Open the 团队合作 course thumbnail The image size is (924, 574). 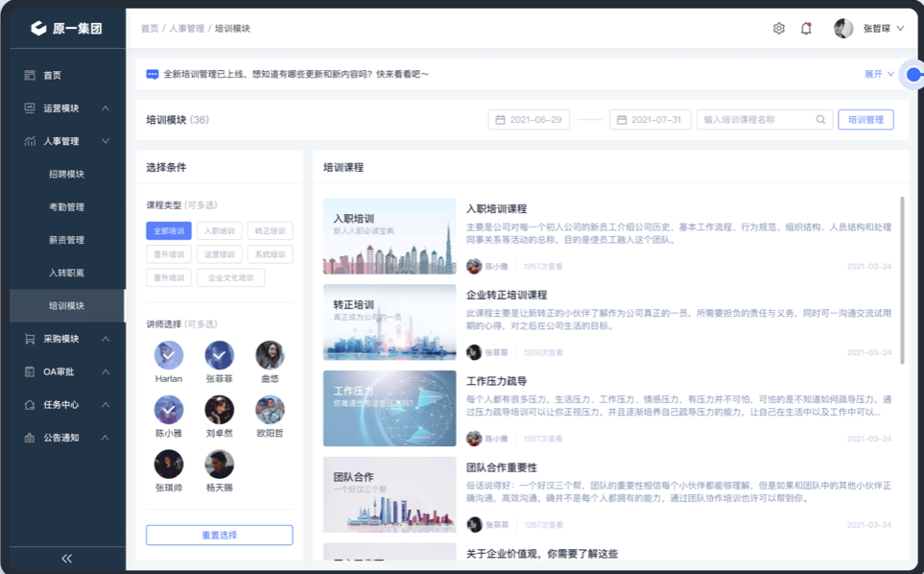coord(390,494)
